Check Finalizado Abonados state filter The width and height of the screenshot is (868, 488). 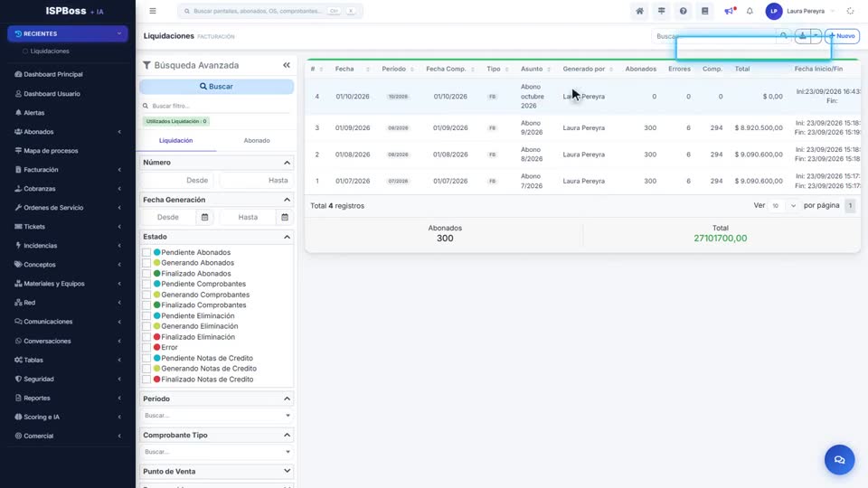(x=146, y=273)
